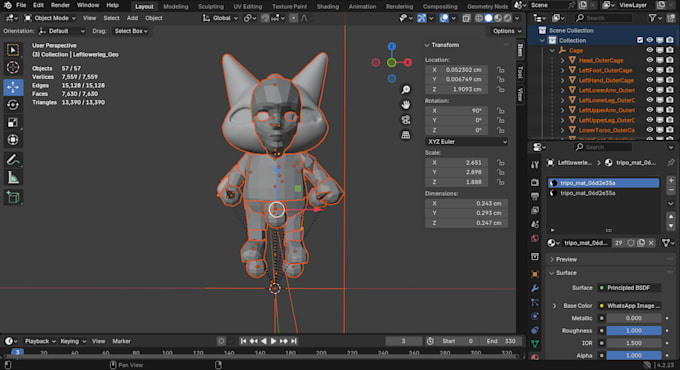The image size is (680, 370).
Task: Select the Select Box tool in the viewport toolbar
Action: coord(13,50)
